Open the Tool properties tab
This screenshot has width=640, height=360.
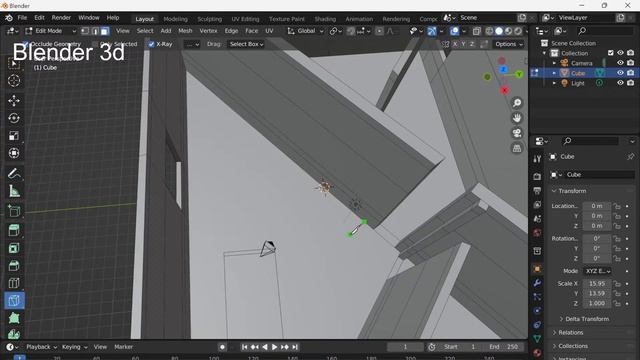pos(537,159)
